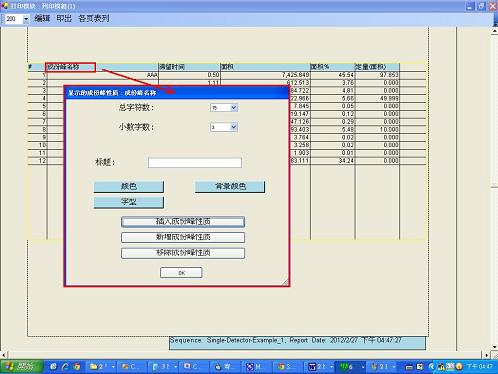Click the show desktop quick launch icon
498x374 pixels.
click(53, 367)
